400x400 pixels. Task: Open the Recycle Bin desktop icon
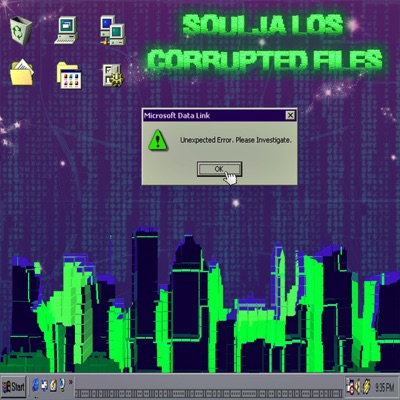pos(21,31)
